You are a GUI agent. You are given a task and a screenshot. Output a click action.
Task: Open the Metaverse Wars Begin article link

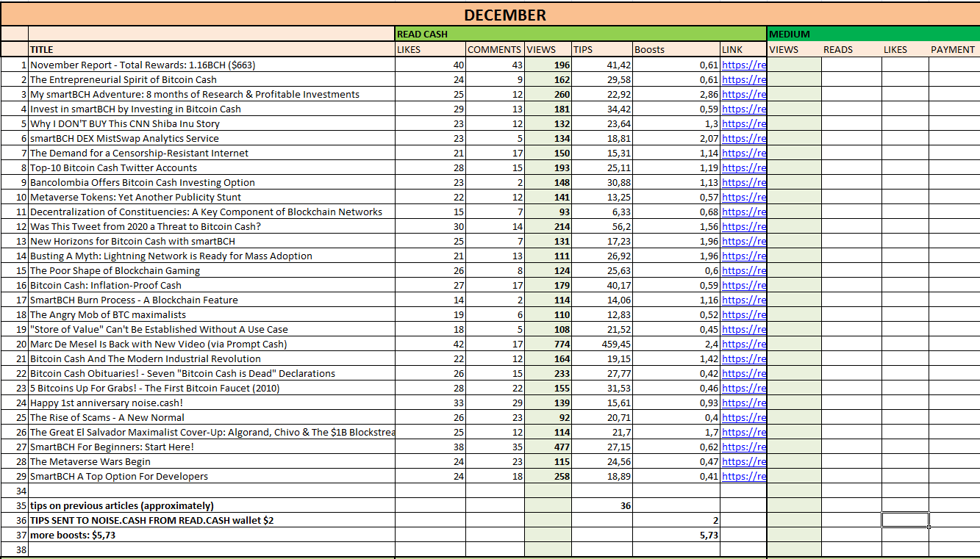pyautogui.click(x=744, y=461)
